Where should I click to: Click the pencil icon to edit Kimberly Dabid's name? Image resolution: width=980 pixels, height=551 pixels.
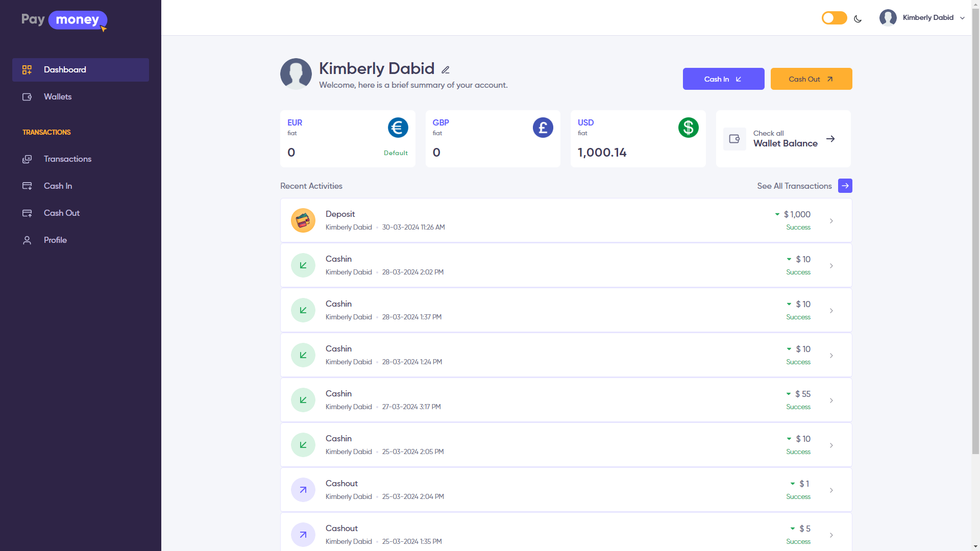[x=446, y=69]
